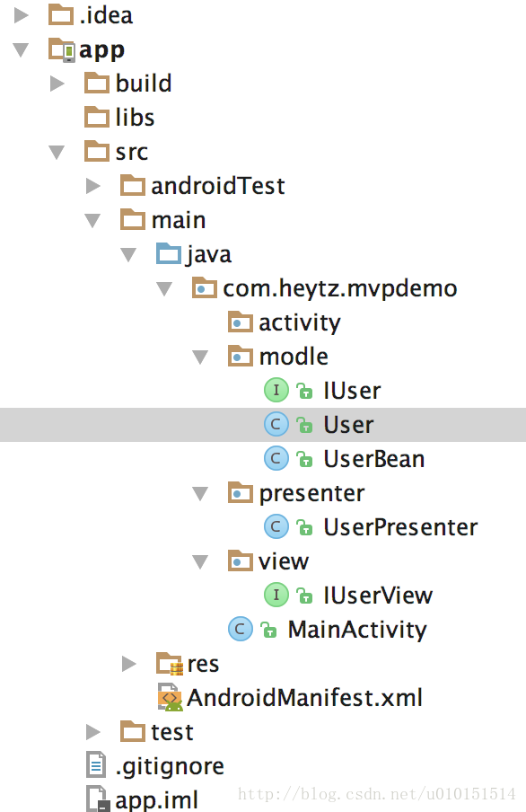Click the .gitignore file icon
The height and width of the screenshot is (812, 526).
pyautogui.click(x=96, y=765)
